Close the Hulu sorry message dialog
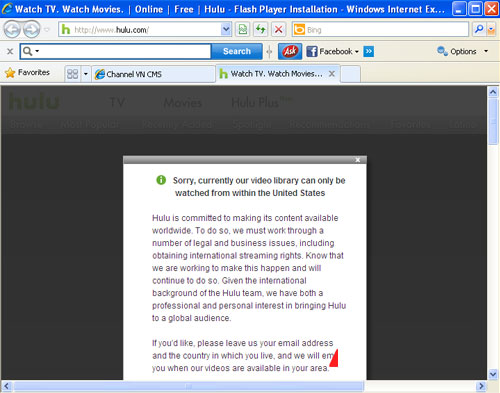The width and height of the screenshot is (500, 393). pyautogui.click(x=358, y=160)
